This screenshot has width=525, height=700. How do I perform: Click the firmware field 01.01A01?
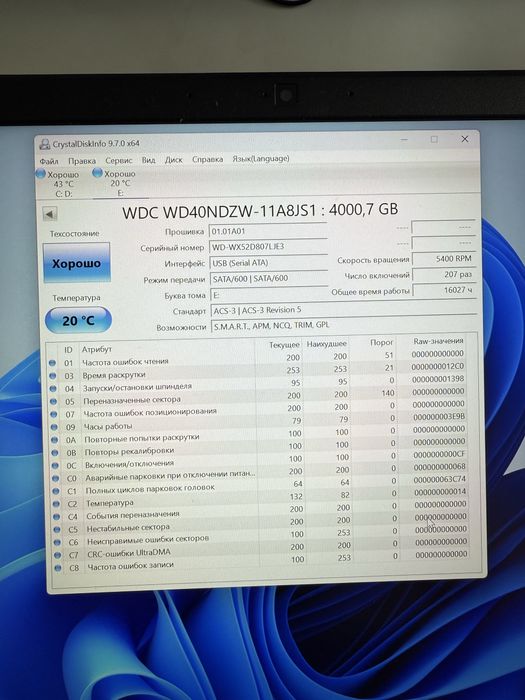tap(268, 231)
